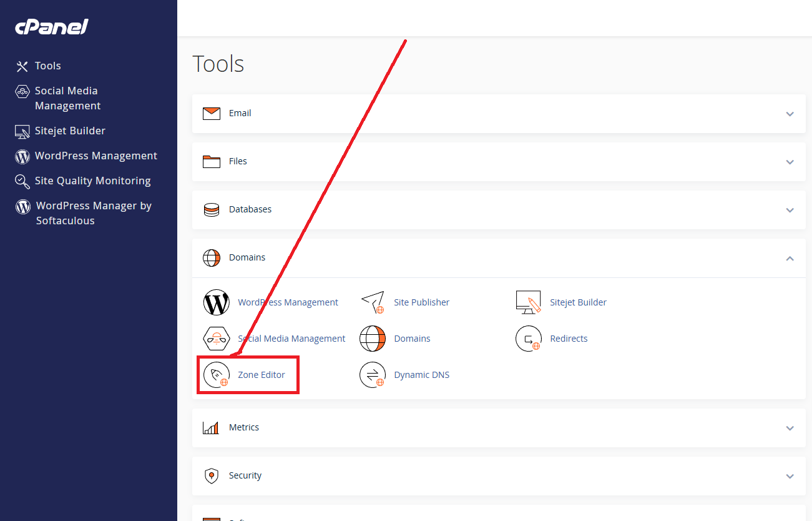Open the Zone Editor link
The height and width of the screenshot is (521, 812).
pos(262,375)
